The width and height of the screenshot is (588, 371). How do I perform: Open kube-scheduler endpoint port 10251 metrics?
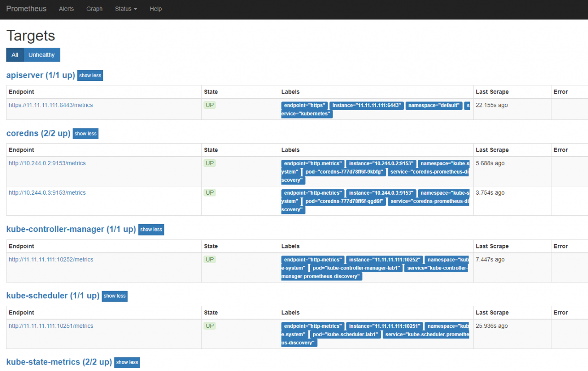click(x=51, y=326)
